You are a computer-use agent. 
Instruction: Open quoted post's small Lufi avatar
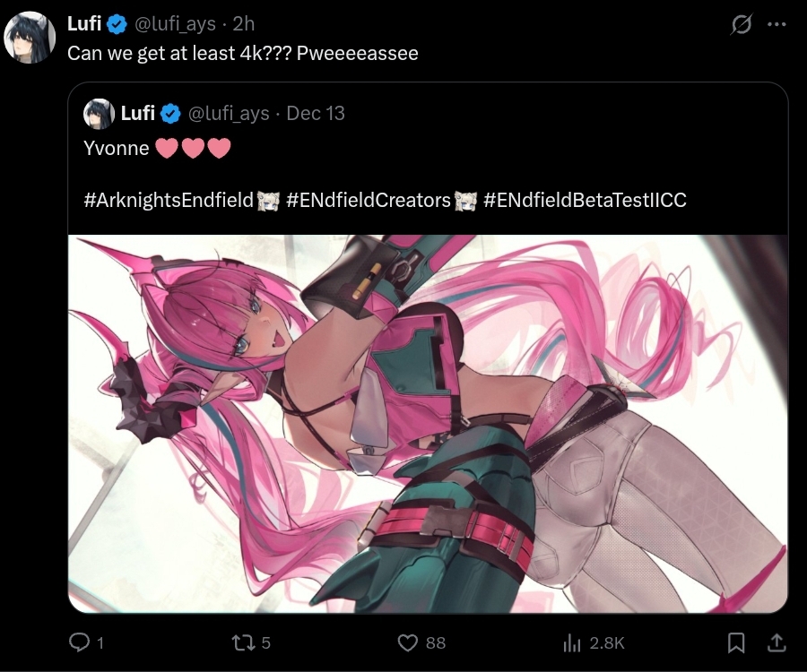(99, 114)
